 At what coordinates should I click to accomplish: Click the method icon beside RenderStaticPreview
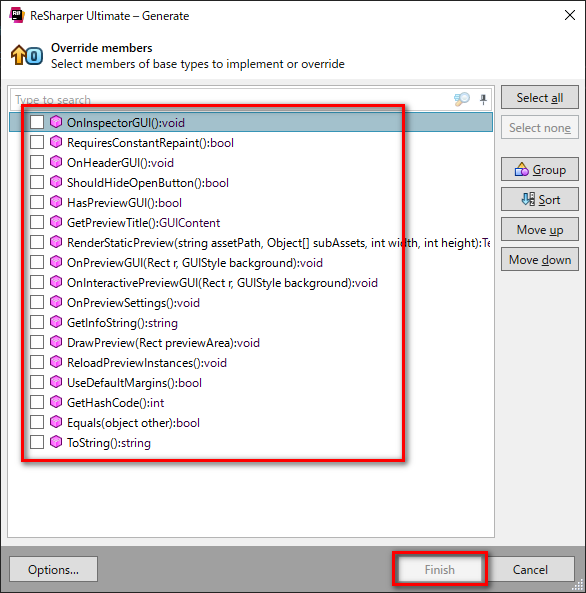[x=56, y=242]
